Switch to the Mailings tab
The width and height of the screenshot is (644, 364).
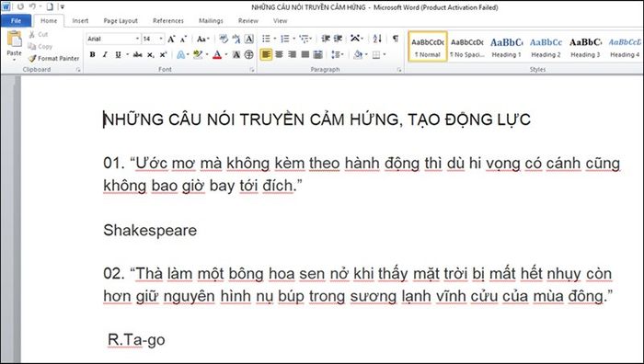pyautogui.click(x=211, y=21)
